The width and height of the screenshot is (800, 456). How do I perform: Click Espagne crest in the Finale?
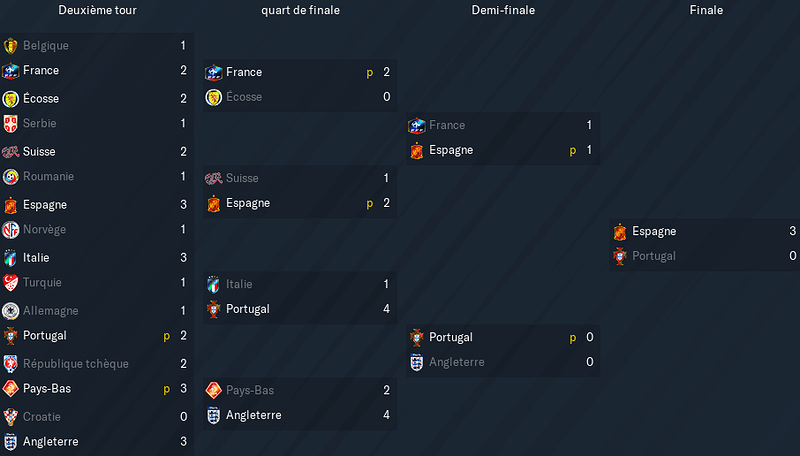(x=620, y=232)
